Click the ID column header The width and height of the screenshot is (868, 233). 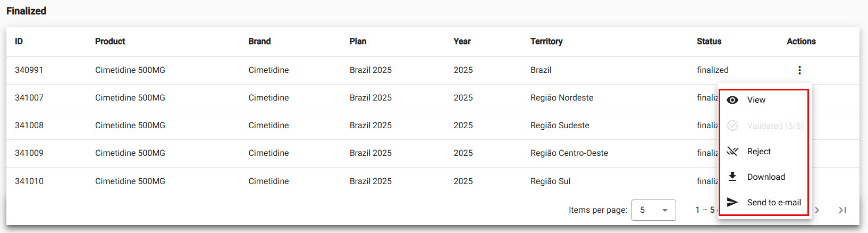point(19,41)
